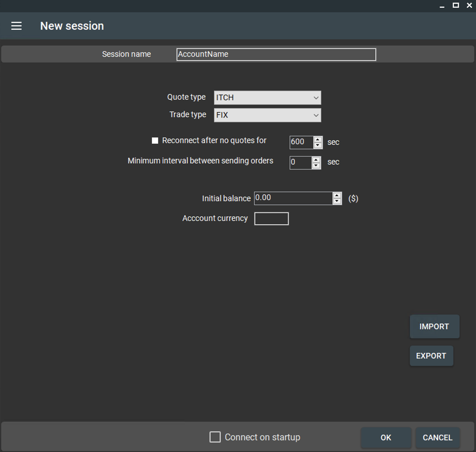This screenshot has height=452, width=476.
Task: Minimize the New session window
Action: pyautogui.click(x=442, y=6)
